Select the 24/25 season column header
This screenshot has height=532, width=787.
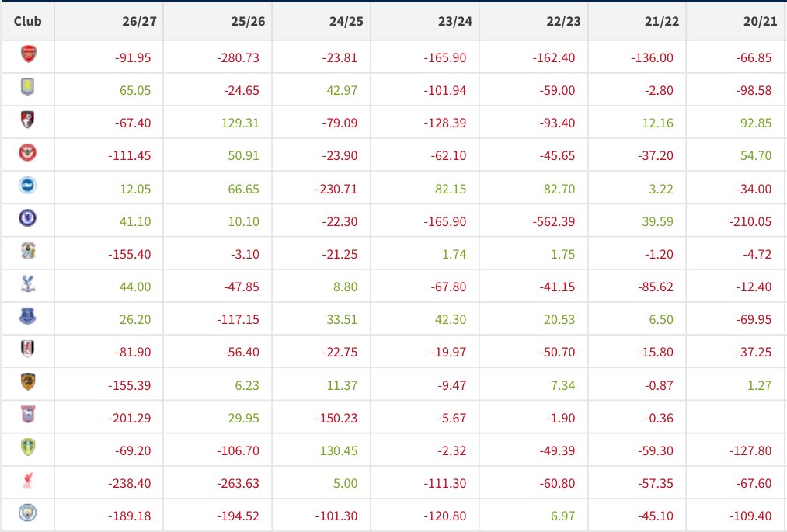pyautogui.click(x=346, y=21)
